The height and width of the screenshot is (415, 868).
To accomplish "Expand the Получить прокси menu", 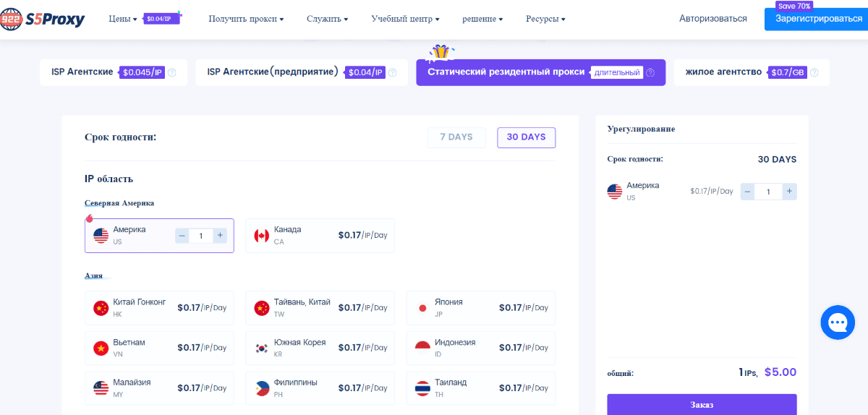I will point(246,19).
